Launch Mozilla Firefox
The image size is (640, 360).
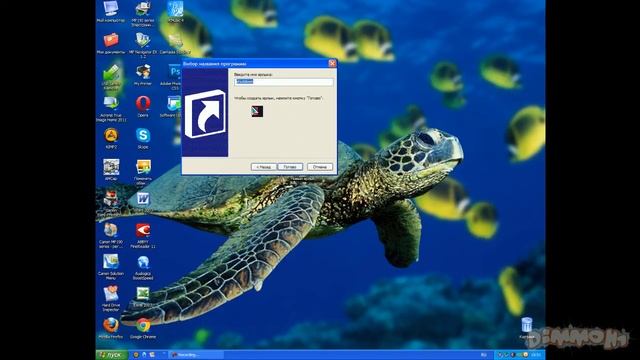point(111,328)
